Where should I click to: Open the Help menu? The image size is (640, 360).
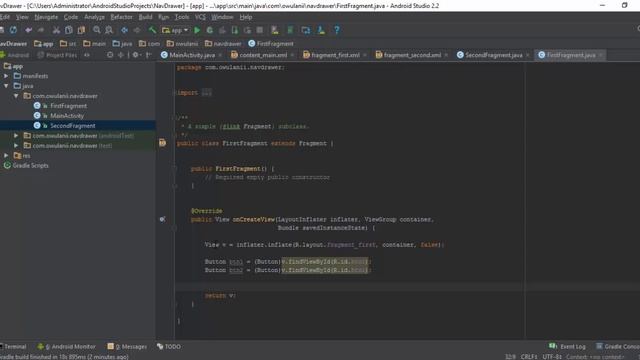246,17
